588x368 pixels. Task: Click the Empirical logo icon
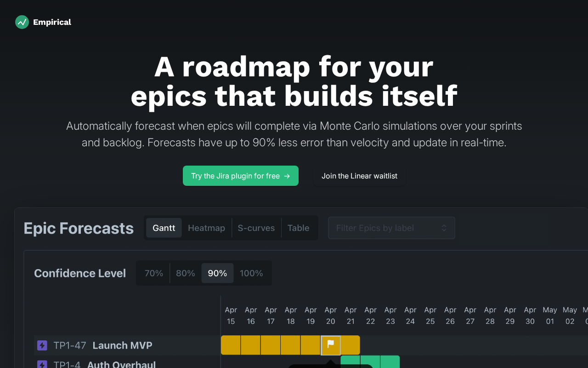point(22,22)
